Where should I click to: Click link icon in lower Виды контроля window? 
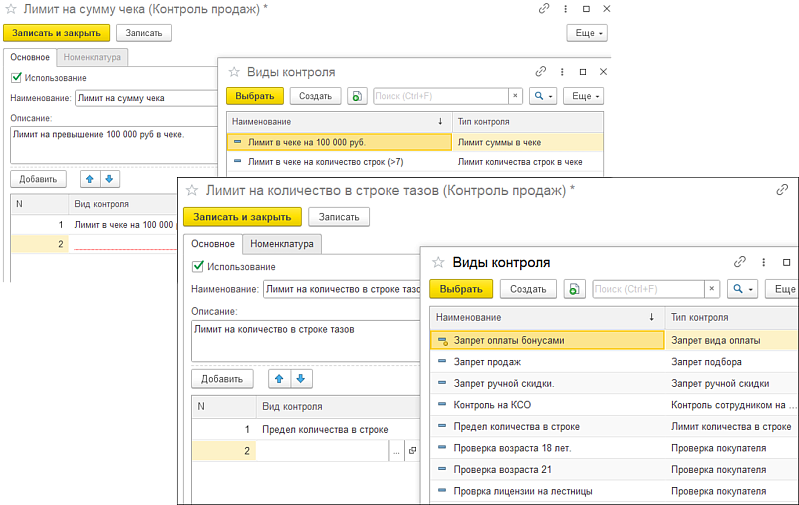tap(739, 262)
